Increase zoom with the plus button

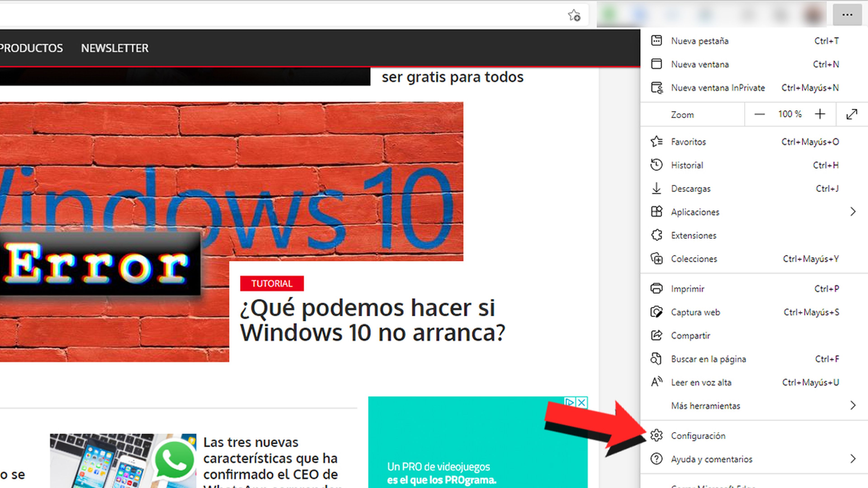coord(820,115)
